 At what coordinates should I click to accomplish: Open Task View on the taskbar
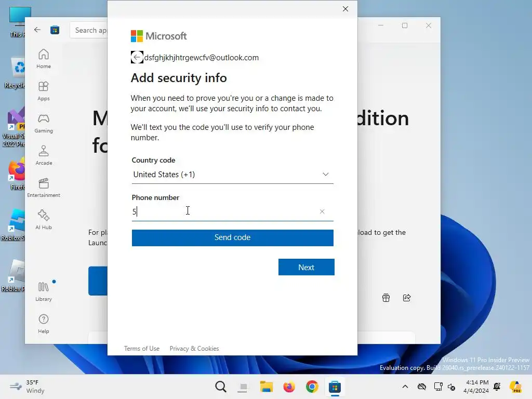click(243, 387)
